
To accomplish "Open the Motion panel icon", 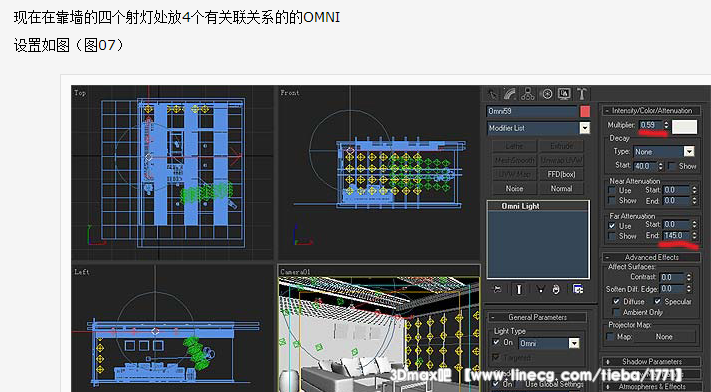I will 547,94.
